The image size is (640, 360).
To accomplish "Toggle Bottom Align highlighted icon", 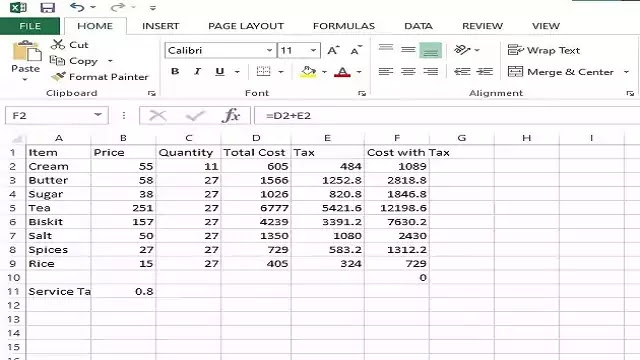I will pyautogui.click(x=430, y=50).
